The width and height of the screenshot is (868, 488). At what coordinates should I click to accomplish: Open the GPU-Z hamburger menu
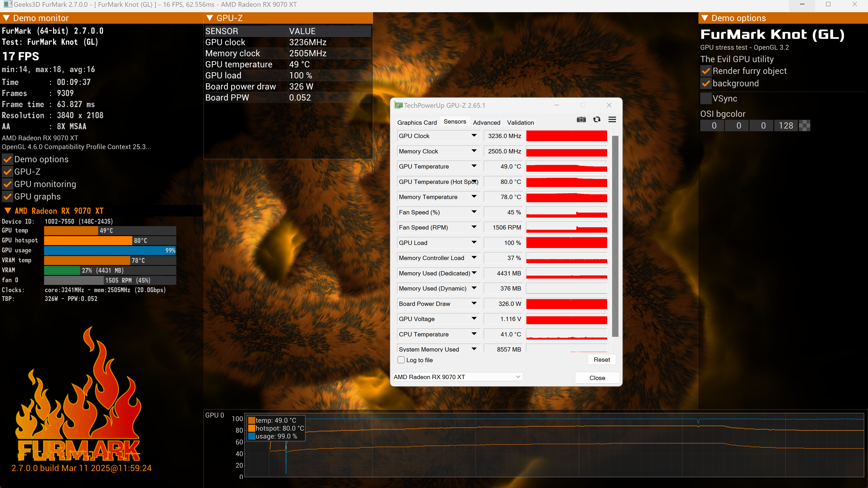coord(612,120)
